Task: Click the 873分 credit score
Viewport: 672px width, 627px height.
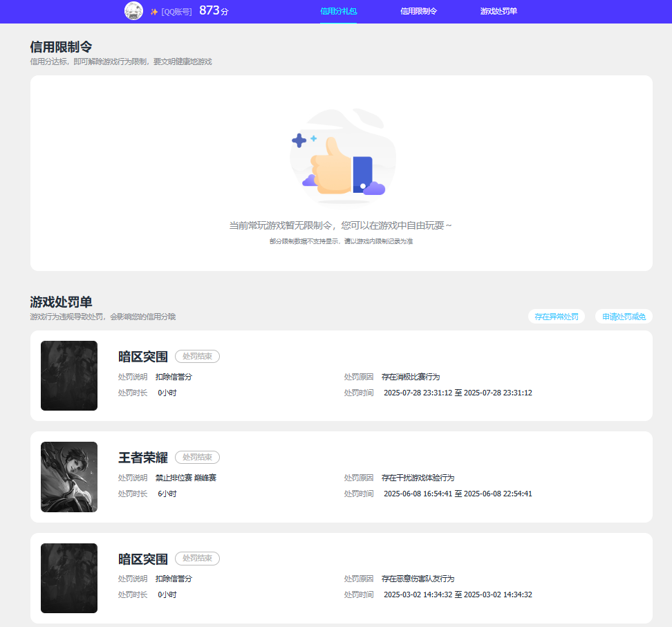Action: (x=213, y=11)
